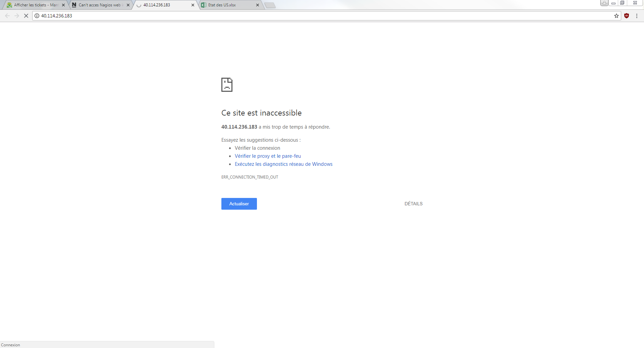Screen dimensions: 644x348
Task: Click the site info icon in address bar
Action: point(37,16)
